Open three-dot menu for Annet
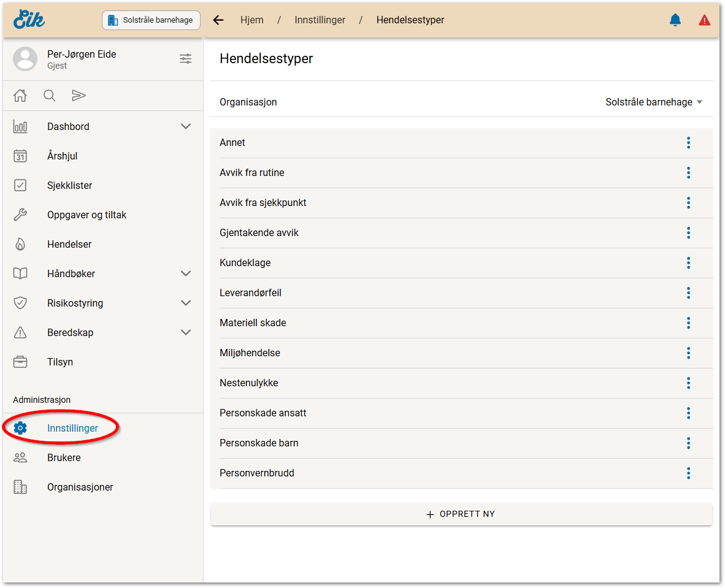This screenshot has width=725, height=588. click(x=688, y=143)
